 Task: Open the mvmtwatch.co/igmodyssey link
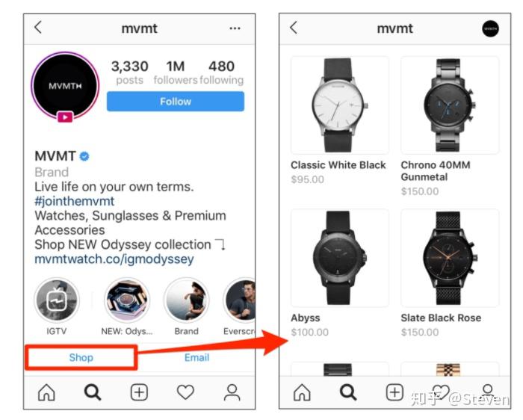click(x=114, y=259)
